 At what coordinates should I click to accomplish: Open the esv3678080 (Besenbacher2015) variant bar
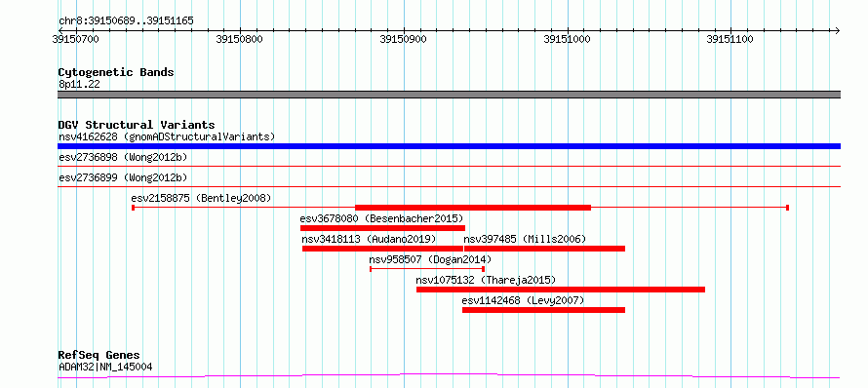click(382, 228)
